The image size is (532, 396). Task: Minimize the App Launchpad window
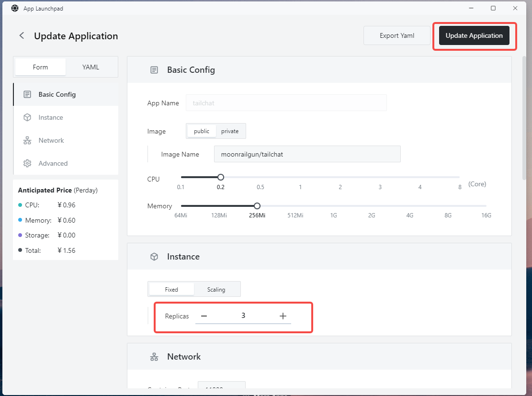[471, 8]
